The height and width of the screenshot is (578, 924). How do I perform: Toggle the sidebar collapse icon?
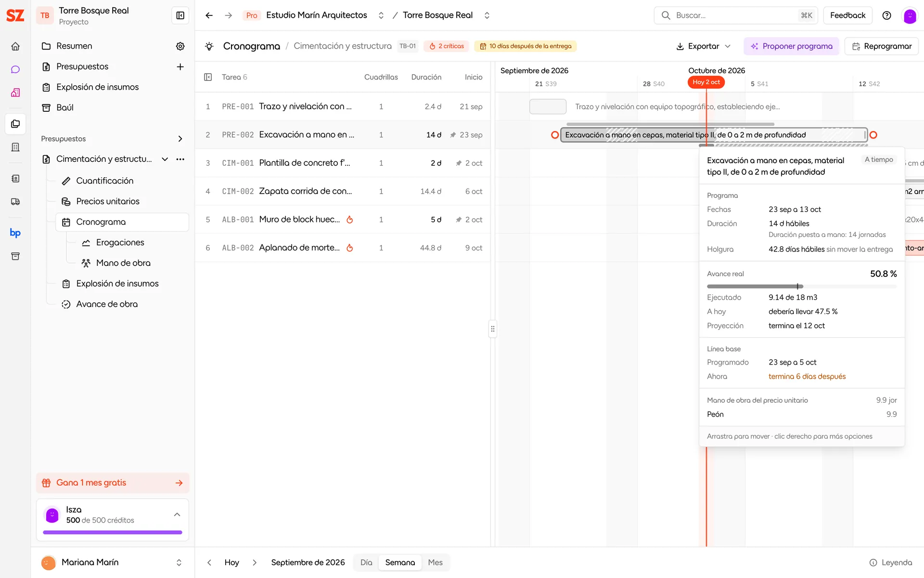pyautogui.click(x=180, y=15)
